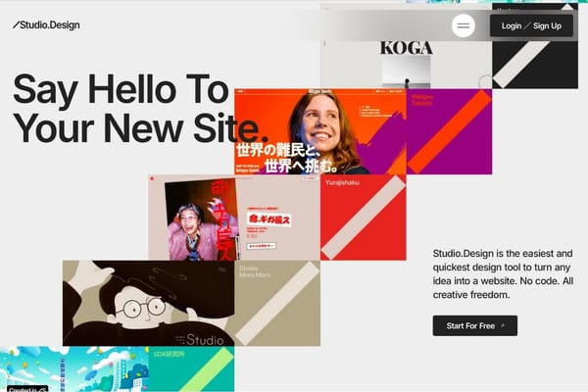The image size is (588, 392).
Task: Click the beige Studio Mora Mora tile
Action: (x=277, y=304)
